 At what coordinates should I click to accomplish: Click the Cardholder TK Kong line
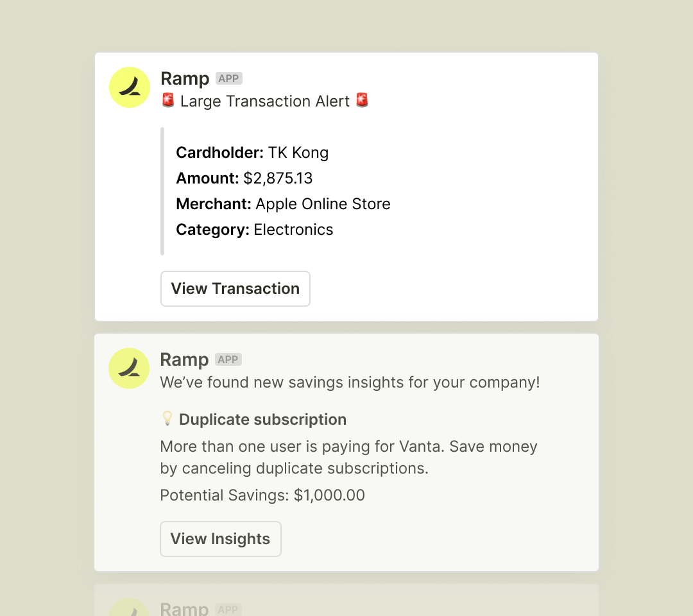[x=252, y=153]
